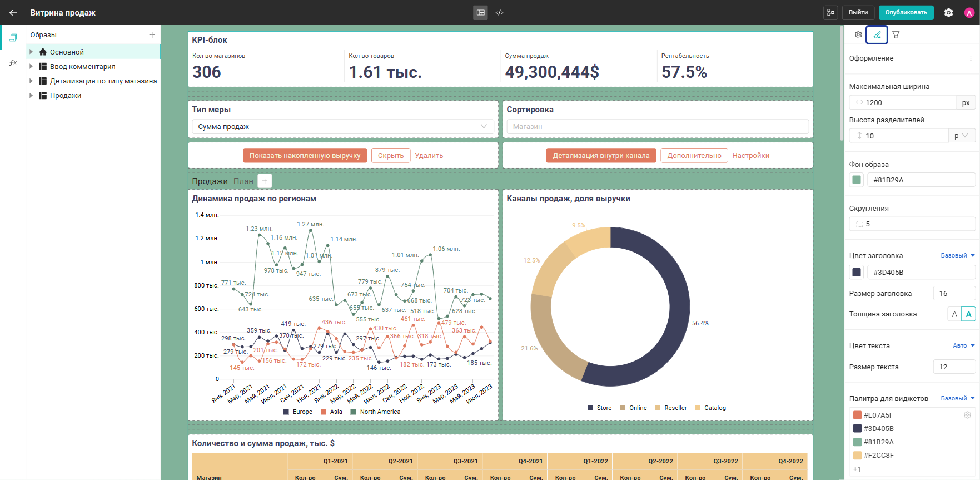Focus the Размер текста field showing 12
980x480 pixels.
954,367
